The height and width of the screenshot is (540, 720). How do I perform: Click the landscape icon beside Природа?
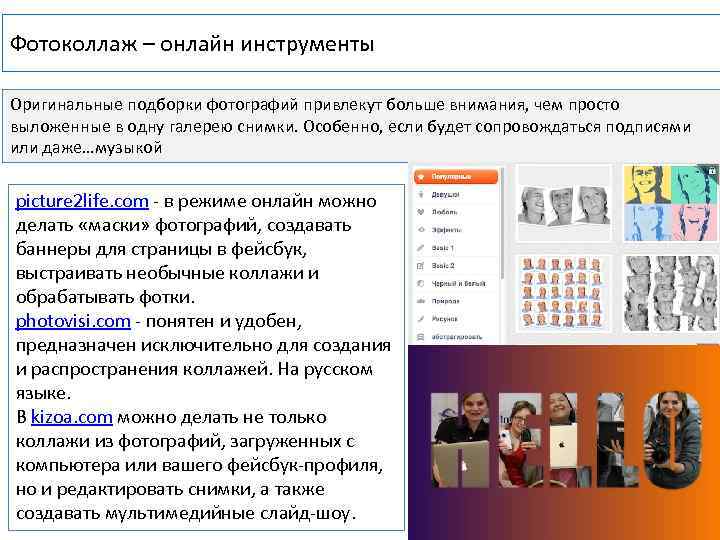pos(420,301)
